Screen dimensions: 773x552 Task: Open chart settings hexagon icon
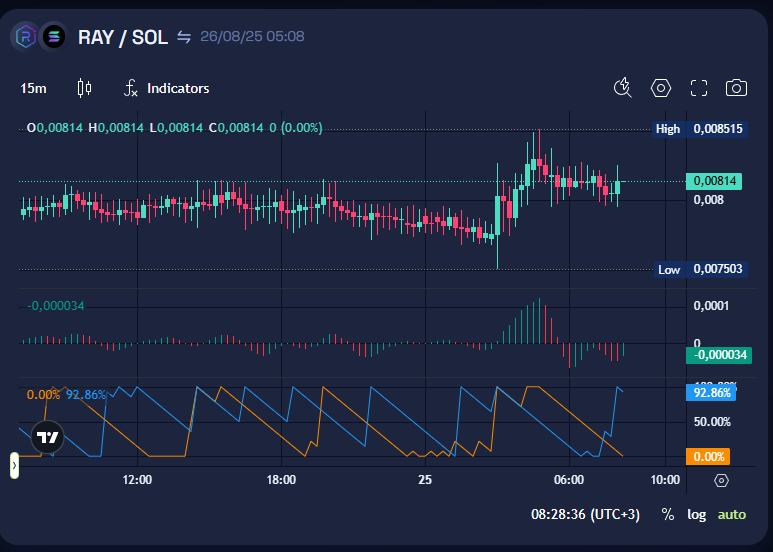[x=661, y=88]
